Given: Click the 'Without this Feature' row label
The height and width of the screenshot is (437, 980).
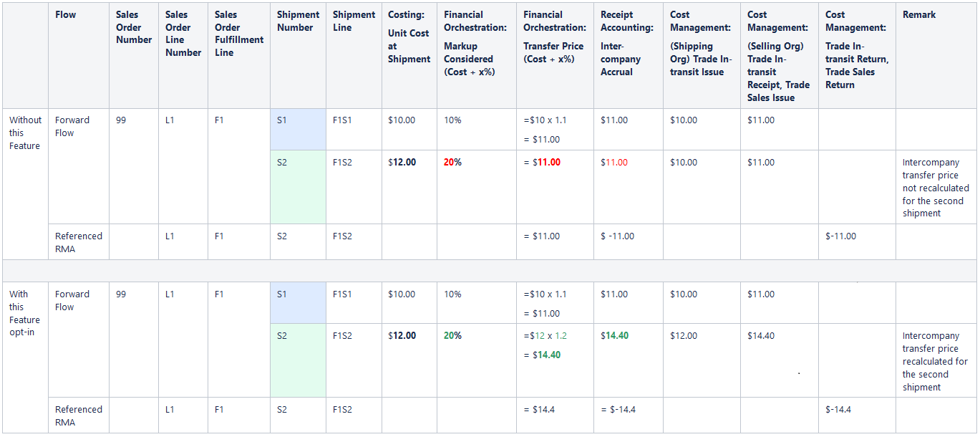Looking at the screenshot, I should coord(25,133).
